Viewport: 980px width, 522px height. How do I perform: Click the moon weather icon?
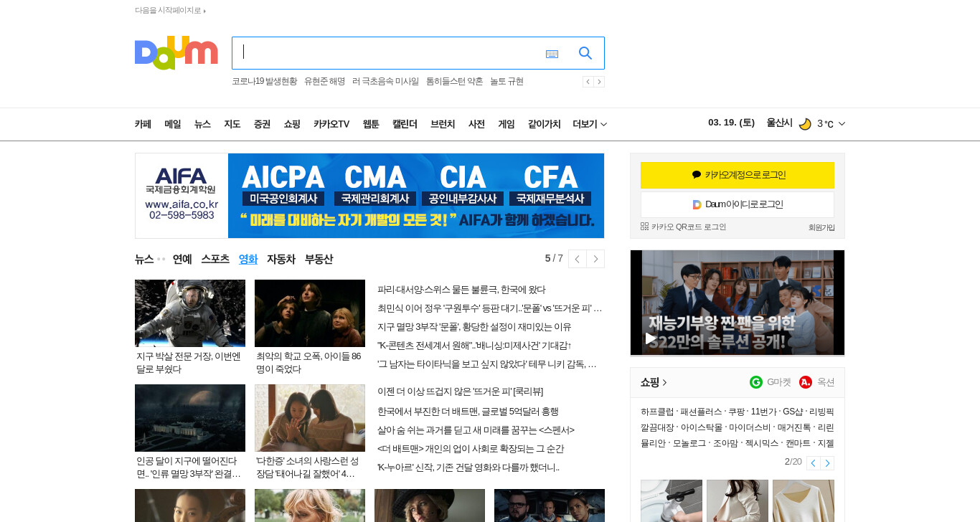(805, 124)
